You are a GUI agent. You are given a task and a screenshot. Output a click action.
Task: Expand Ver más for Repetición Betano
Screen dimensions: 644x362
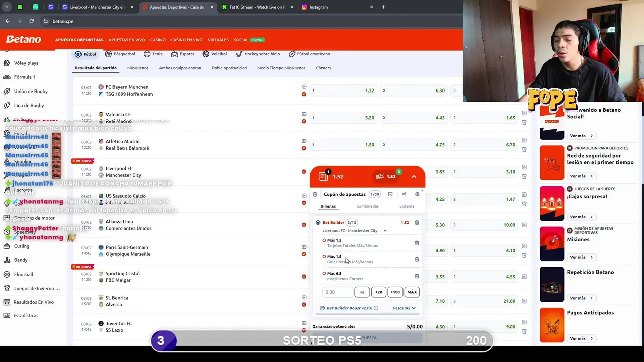pyautogui.click(x=581, y=298)
